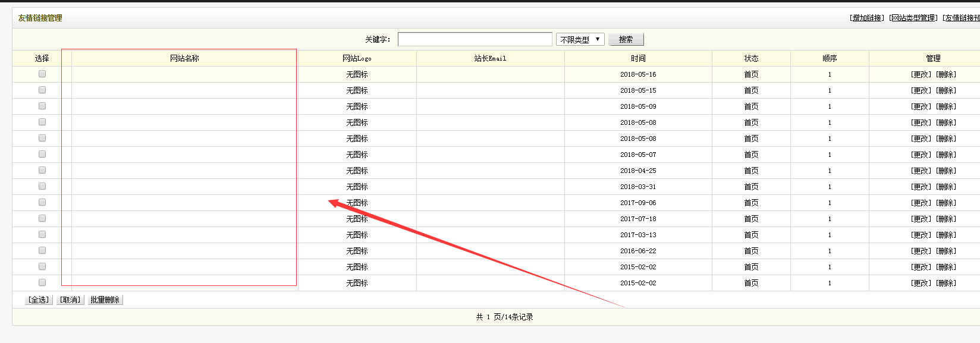This screenshot has width=980, height=343.
Task: Check the box for the 2016-06-22 entry
Action: 42,251
